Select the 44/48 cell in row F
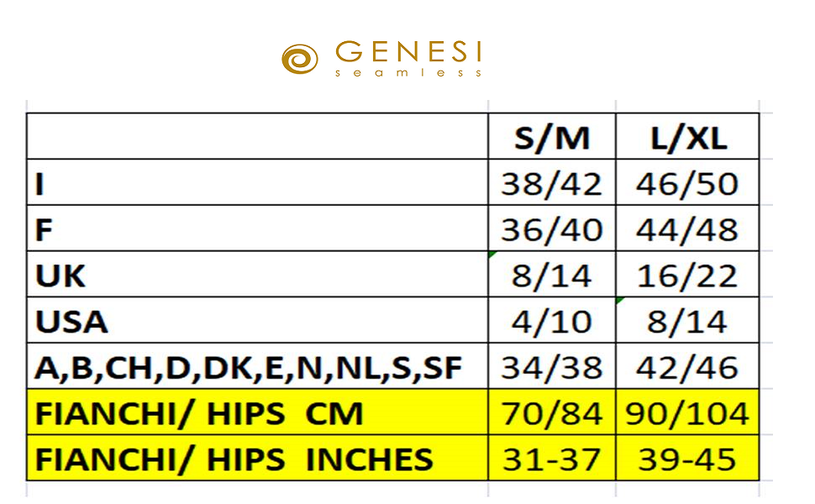This screenshot has height=504, width=815. click(686, 228)
